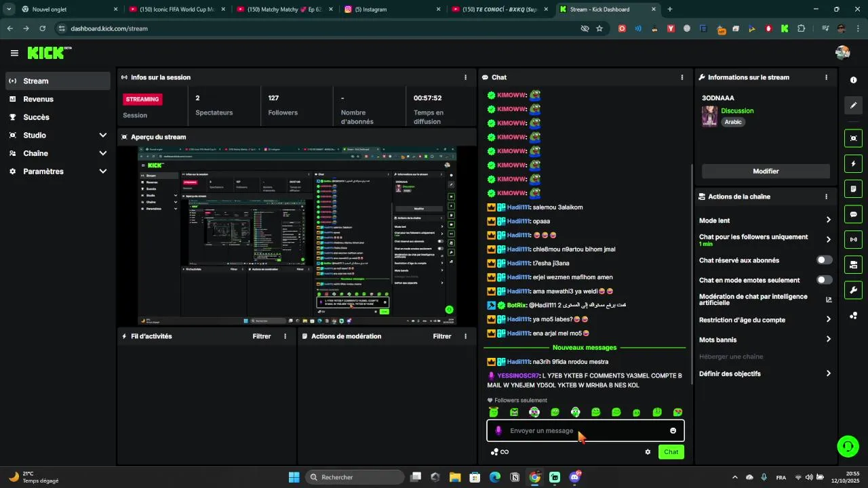Click the broadcast signal icon in the right rail

(x=853, y=239)
